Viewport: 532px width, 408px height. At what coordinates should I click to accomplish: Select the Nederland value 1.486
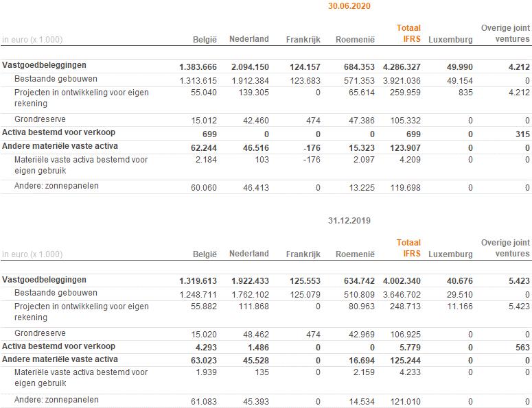pyautogui.click(x=258, y=348)
